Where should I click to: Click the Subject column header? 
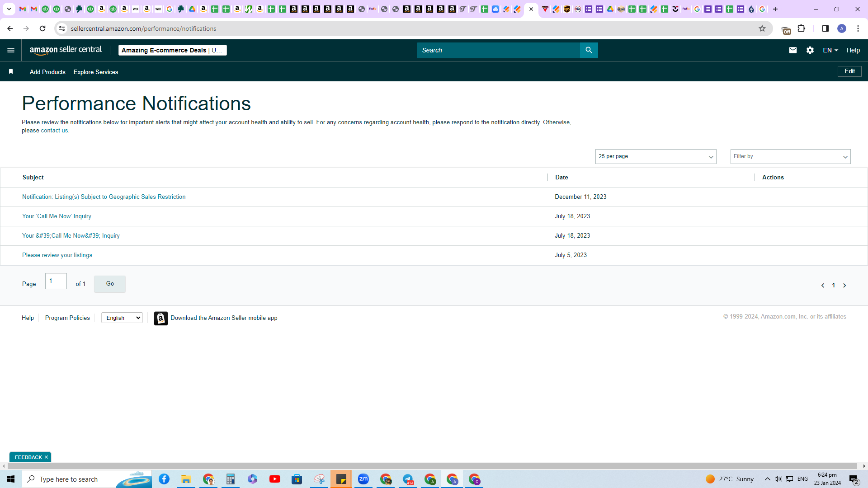pos(33,178)
